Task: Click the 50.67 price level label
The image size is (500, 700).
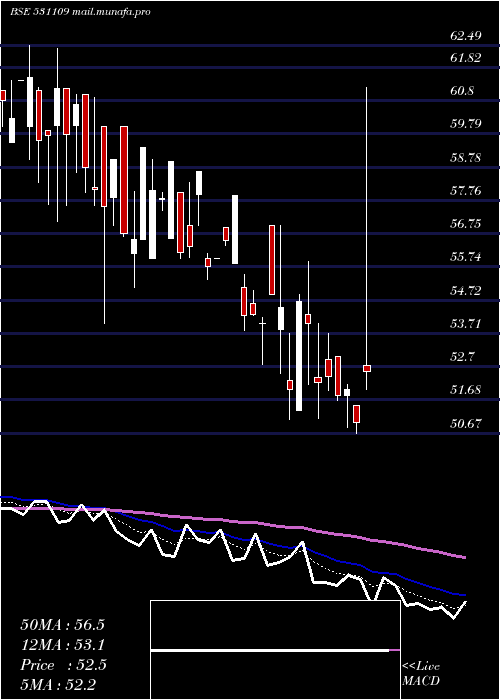Action: (466, 424)
